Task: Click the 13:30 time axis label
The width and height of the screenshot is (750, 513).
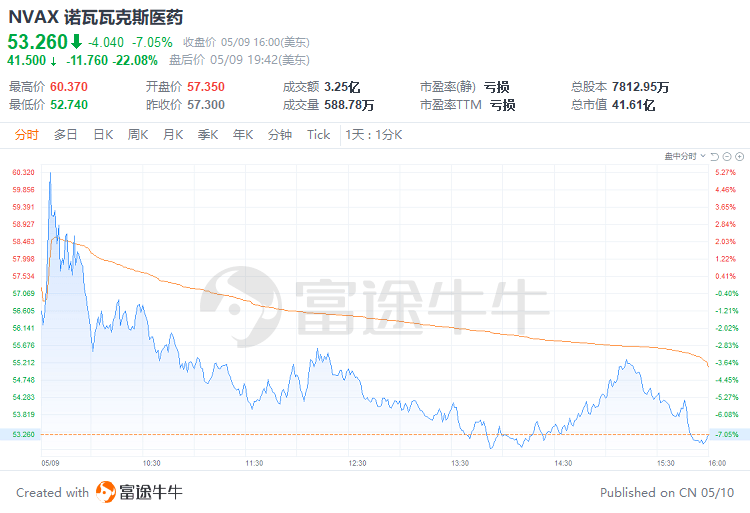Action: [460, 463]
